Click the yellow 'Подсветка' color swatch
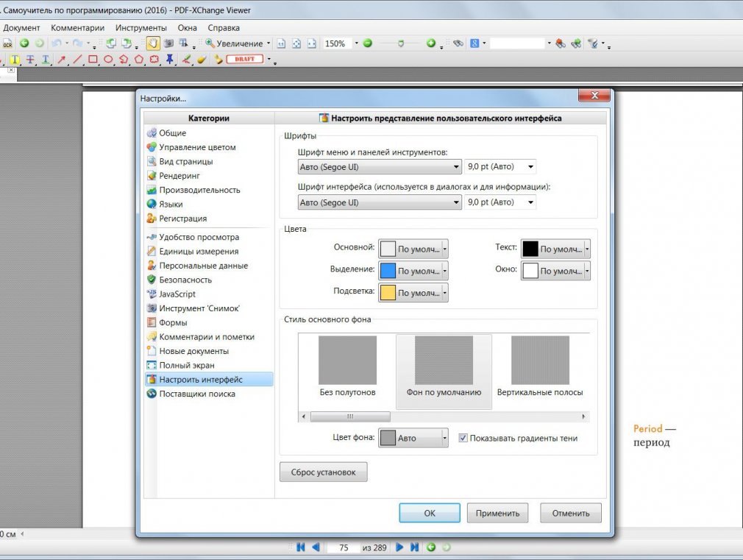This screenshot has width=743, height=560. [x=388, y=293]
